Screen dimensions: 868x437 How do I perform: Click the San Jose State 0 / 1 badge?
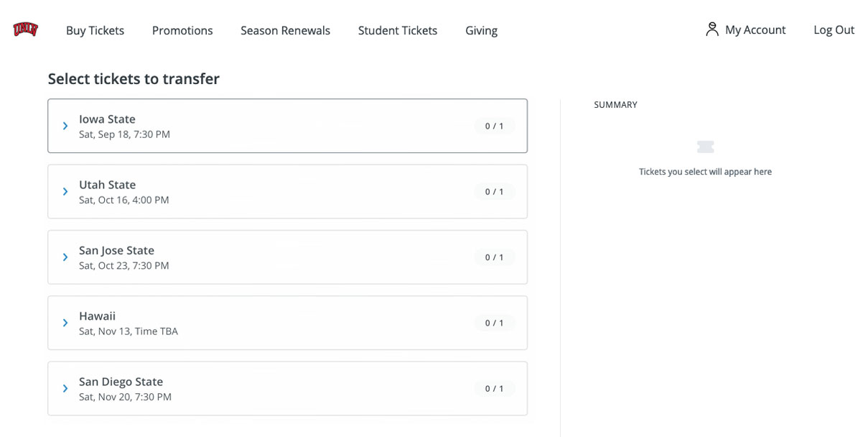point(494,257)
